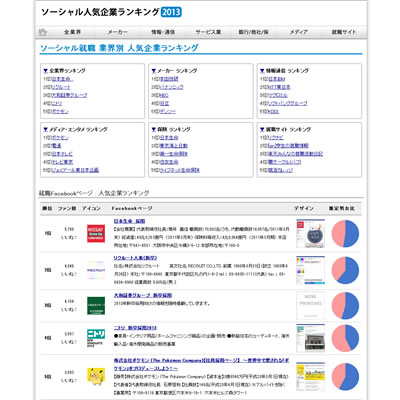
Task: Open NTT東日本 link in 情報通信 ranking
Action: (279, 87)
